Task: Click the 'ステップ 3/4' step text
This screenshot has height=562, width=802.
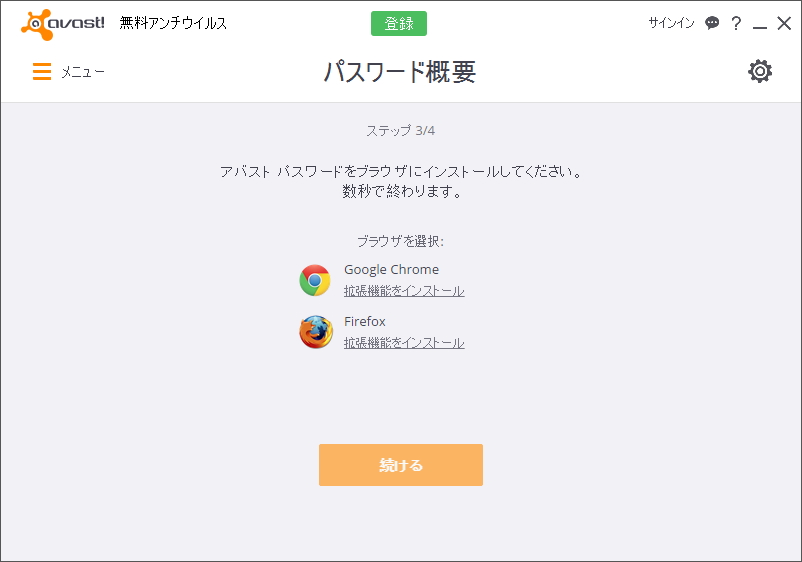Action: [400, 131]
